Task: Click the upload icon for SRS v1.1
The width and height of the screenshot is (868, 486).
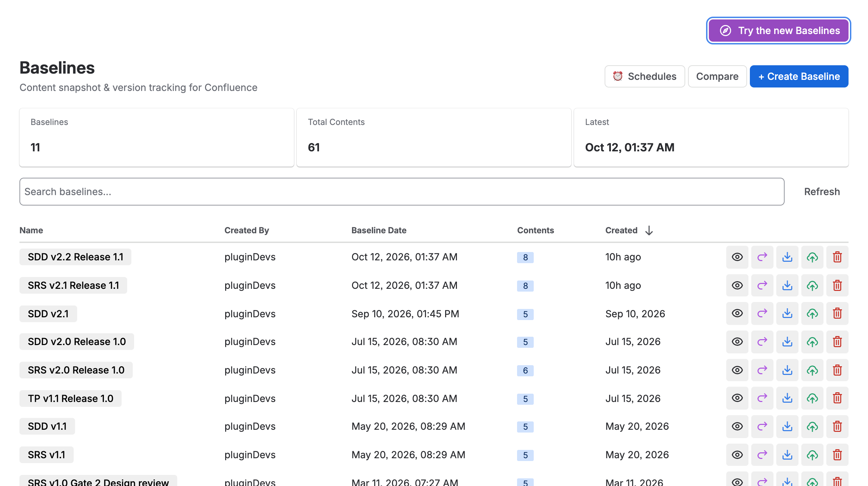Action: click(812, 455)
